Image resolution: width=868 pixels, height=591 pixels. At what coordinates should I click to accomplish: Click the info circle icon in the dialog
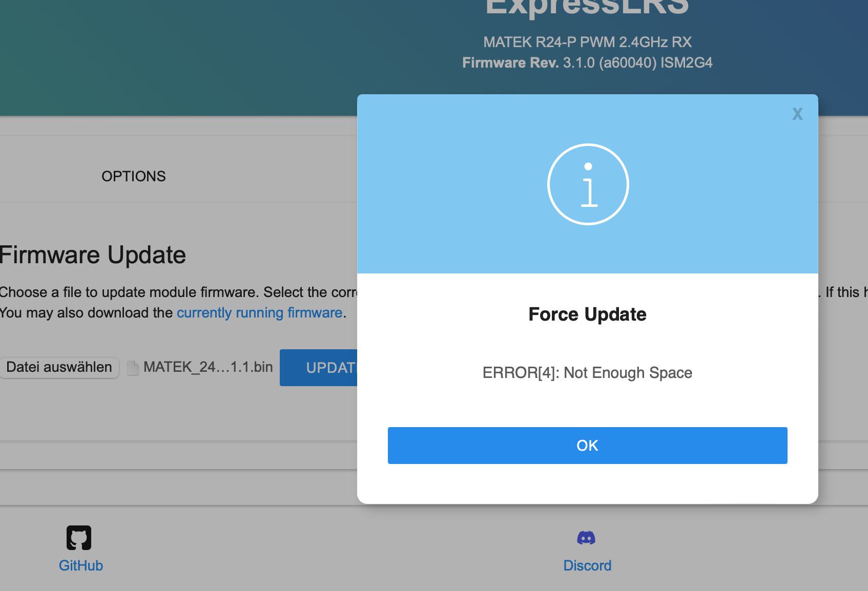point(588,184)
